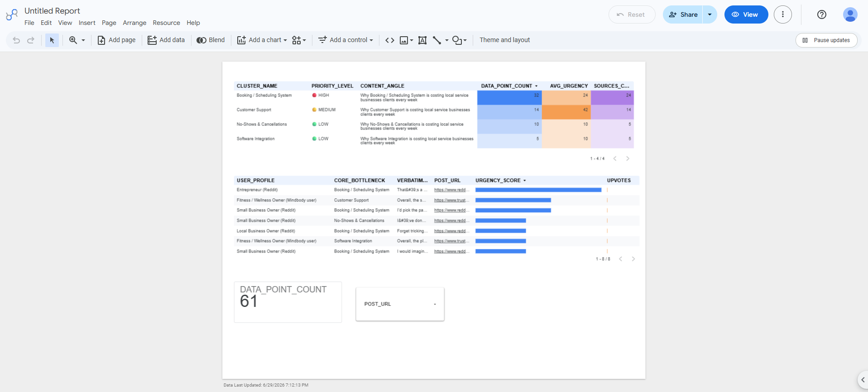
Task: Open Add a chart dropdown
Action: [262, 40]
